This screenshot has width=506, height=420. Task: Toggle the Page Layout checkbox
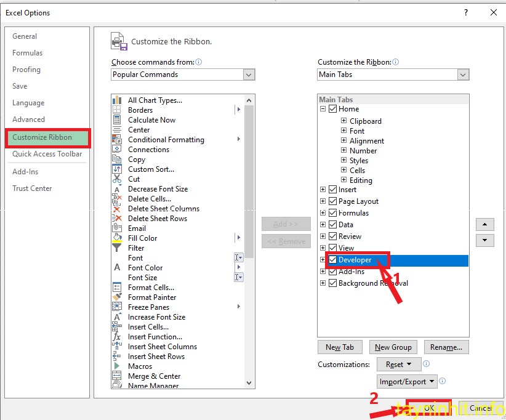click(x=333, y=201)
